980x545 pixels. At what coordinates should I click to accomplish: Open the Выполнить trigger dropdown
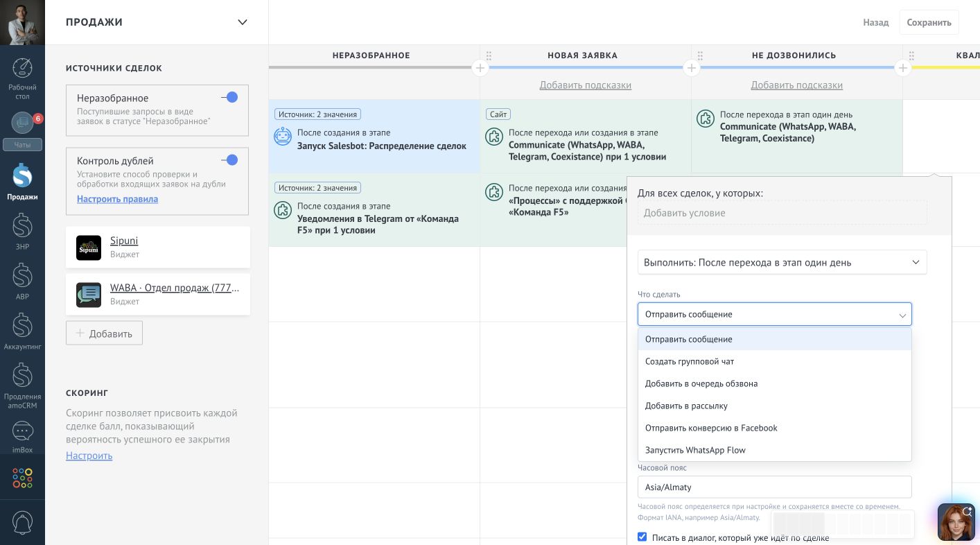tap(782, 262)
